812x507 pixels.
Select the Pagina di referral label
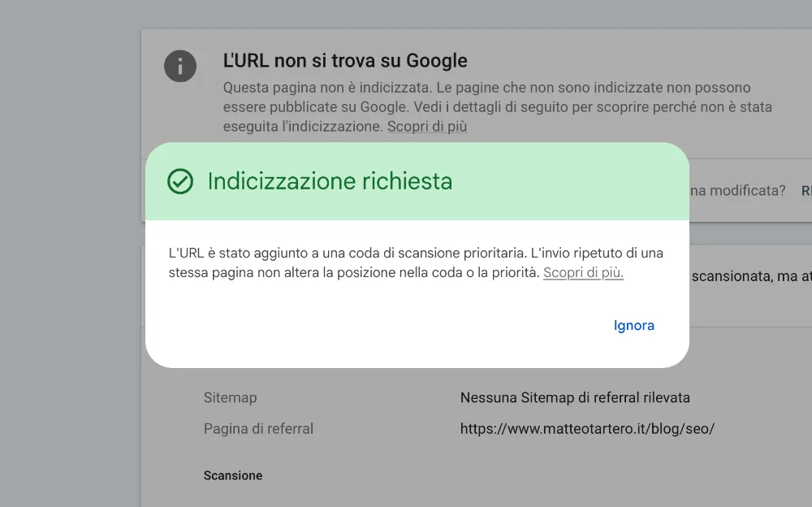[258, 428]
